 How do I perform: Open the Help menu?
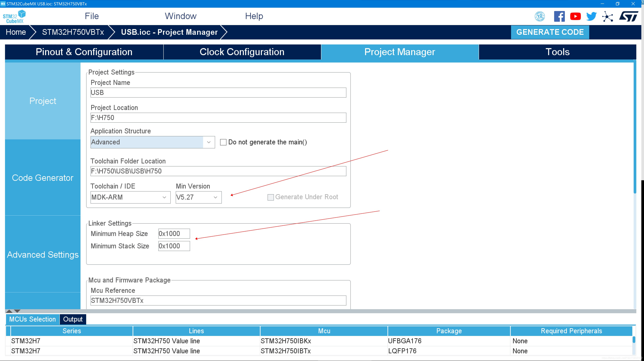pos(254,16)
